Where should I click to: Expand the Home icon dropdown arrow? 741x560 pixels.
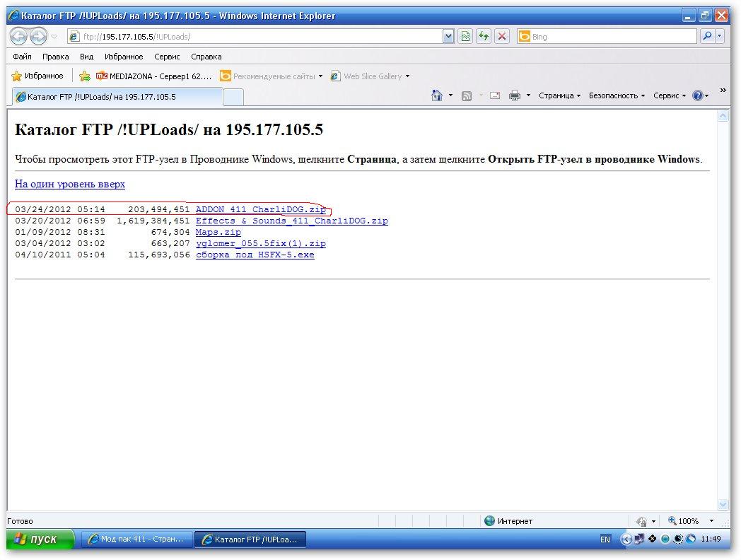[x=450, y=95]
